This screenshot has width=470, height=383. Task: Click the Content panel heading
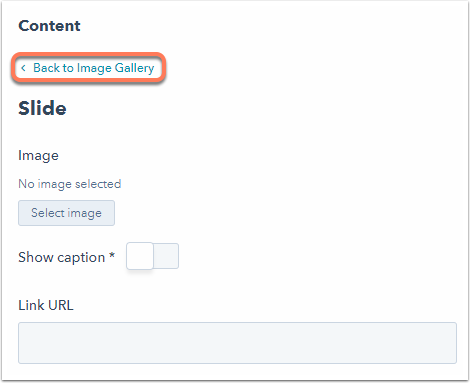pyautogui.click(x=49, y=26)
